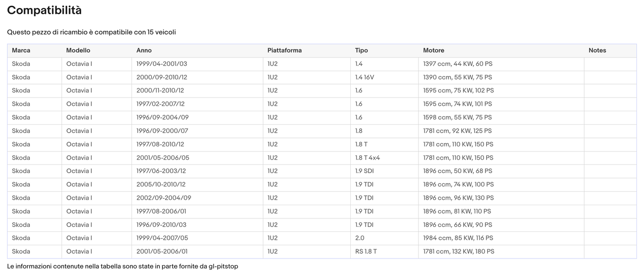Screen dimensions: 644x275
Task: Select the Tipo column header
Action: [361, 50]
